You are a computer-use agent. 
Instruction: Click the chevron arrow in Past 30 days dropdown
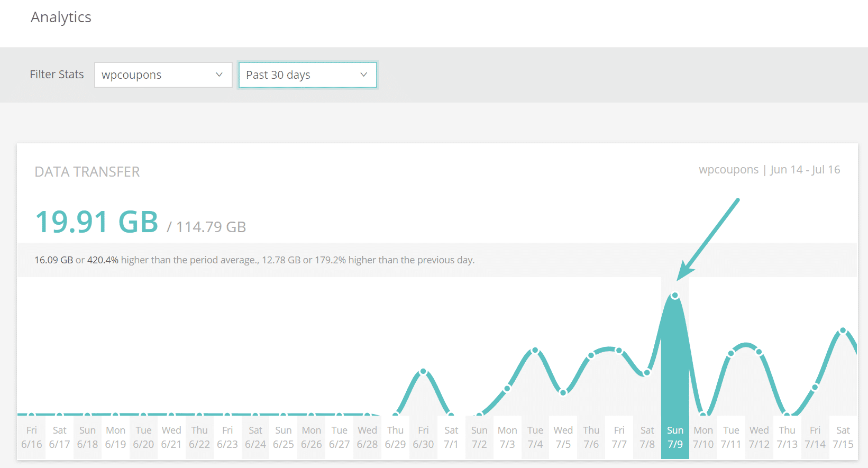pos(363,75)
